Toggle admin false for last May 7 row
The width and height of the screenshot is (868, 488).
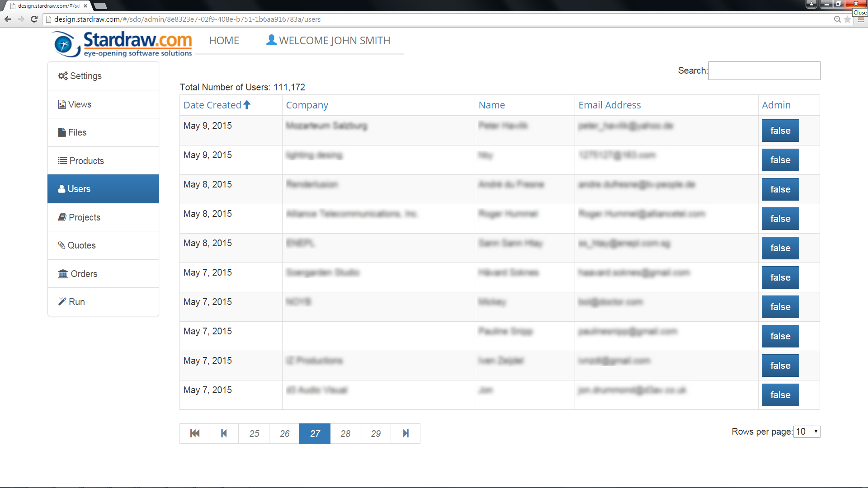780,395
